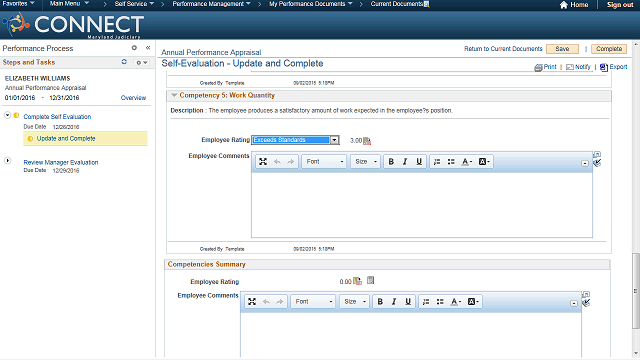Screen dimensions: 640x360
Task: Collapse the left panel with double chevron
Action: click(148, 48)
